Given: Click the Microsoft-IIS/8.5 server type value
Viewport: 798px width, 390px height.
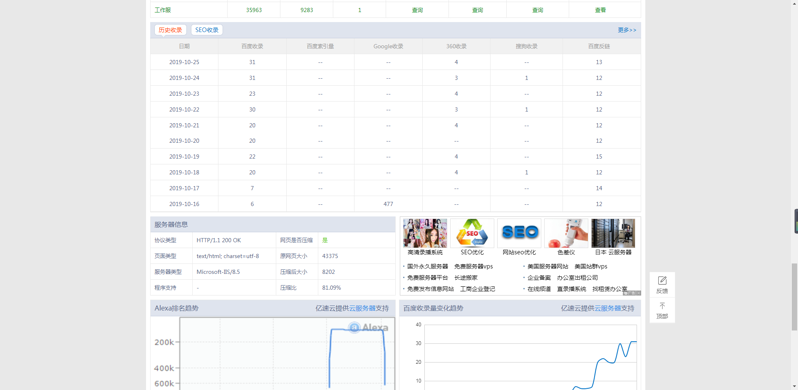Looking at the screenshot, I should (218, 272).
